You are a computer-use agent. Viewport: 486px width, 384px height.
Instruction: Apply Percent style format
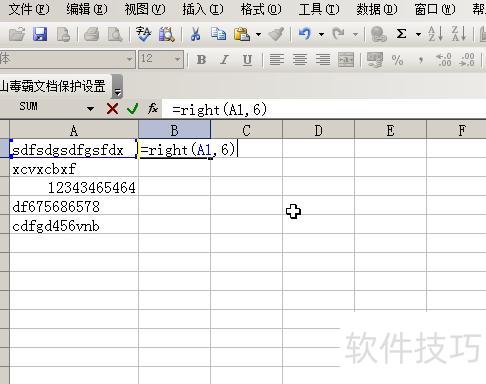[398, 60]
